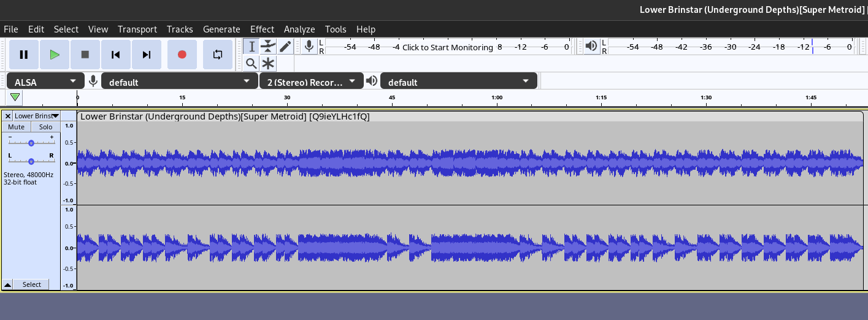Viewport: 868px width, 320px height.
Task: Select the I-beam Selection tool
Action: (x=252, y=47)
